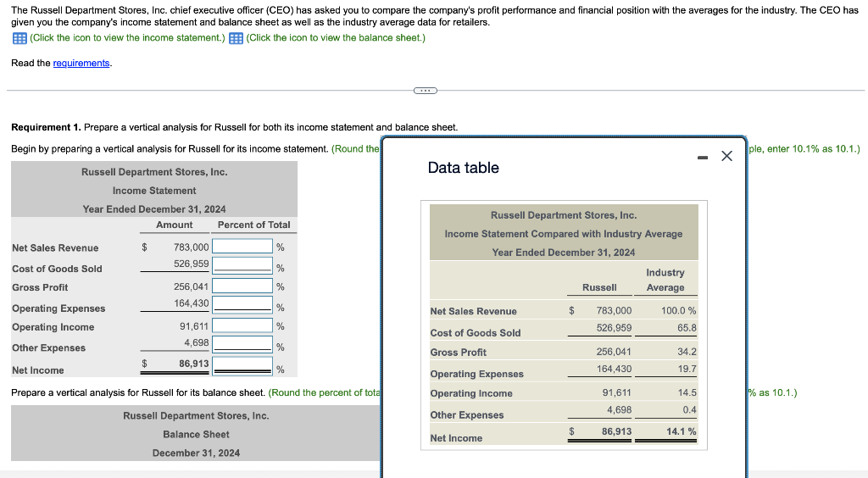Select Net Income percent input field
The image size is (868, 478).
tap(242, 364)
